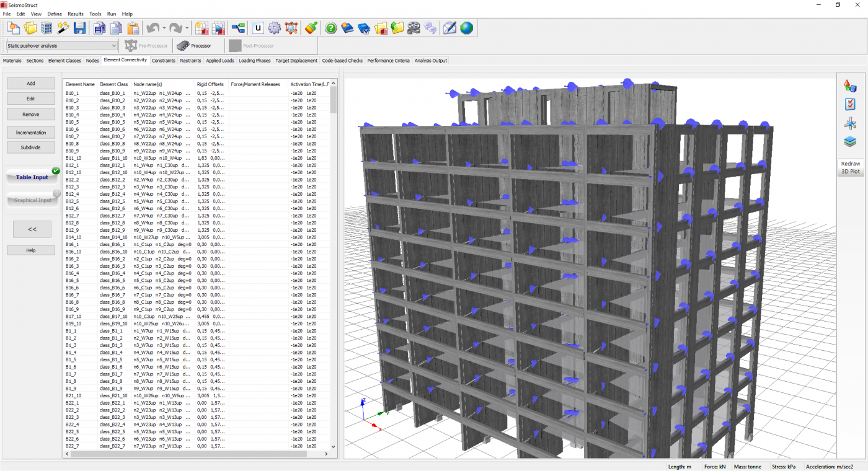
Task: Click the green question mark help icon
Action: pos(331,28)
